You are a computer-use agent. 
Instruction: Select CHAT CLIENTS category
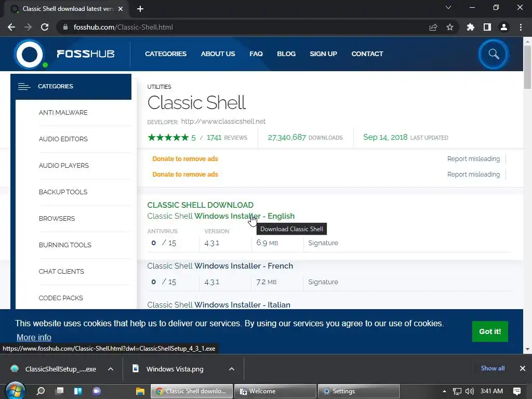(x=61, y=271)
